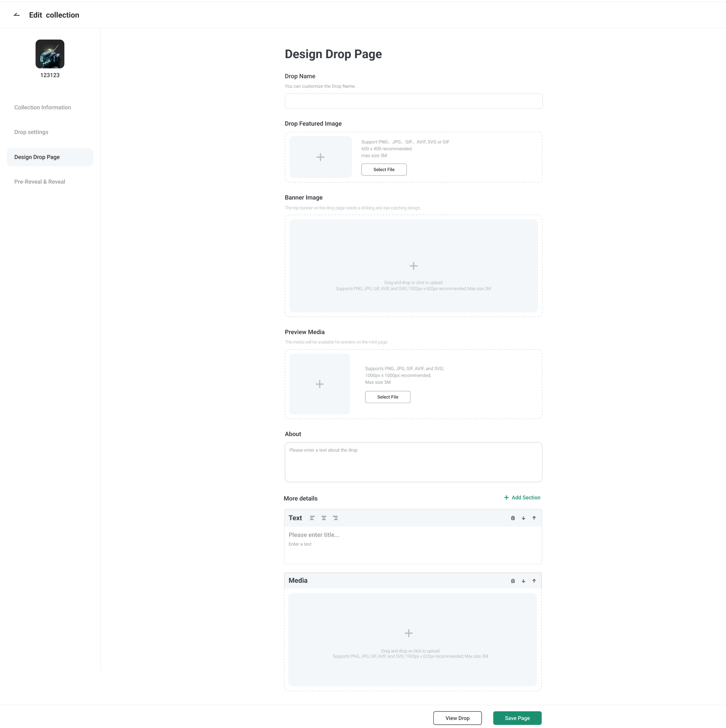
Task: Delete the Media section with trash icon
Action: click(513, 581)
